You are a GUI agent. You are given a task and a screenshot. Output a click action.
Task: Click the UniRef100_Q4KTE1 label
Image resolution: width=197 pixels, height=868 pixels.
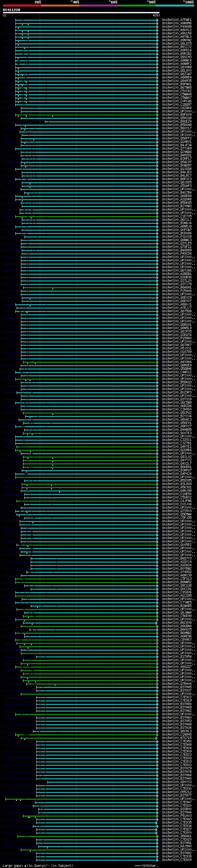[x=176, y=446]
